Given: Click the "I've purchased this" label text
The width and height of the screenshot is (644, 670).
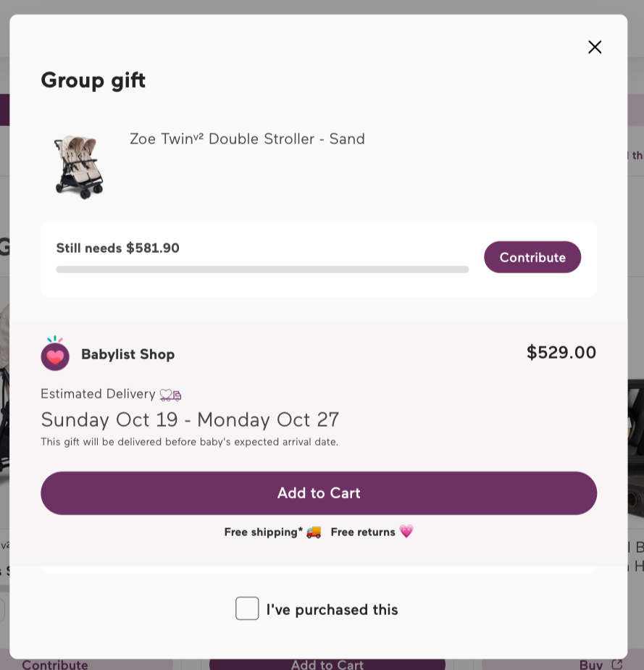Looking at the screenshot, I should [x=332, y=610].
